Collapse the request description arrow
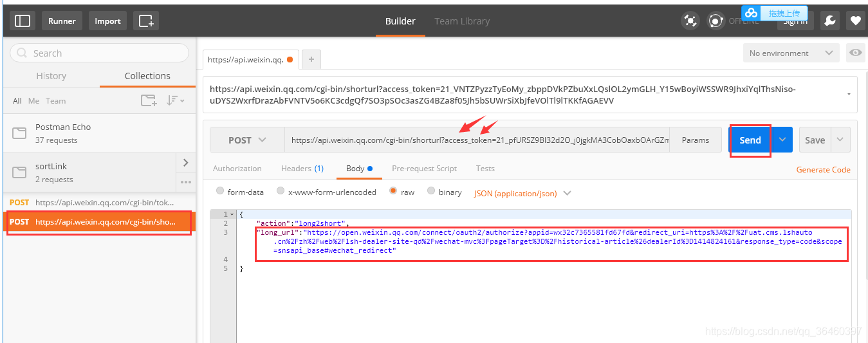Screen dimensions: 868x343 click(x=848, y=94)
